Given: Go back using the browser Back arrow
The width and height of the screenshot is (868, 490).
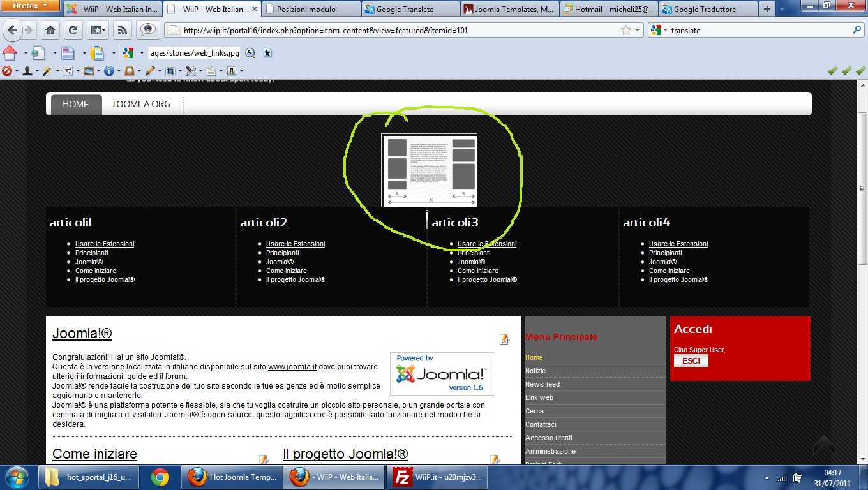Looking at the screenshot, I should [13, 30].
